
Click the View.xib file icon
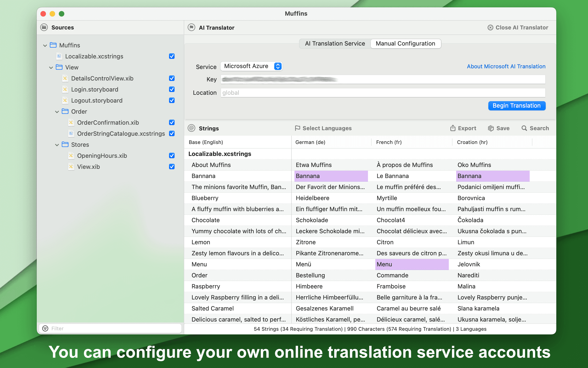[71, 167]
